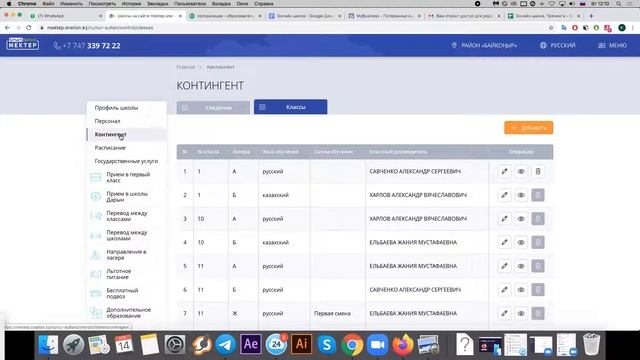Viewport: 640px width, 360px height.
Task: Click the orange Добавить button
Action: tap(529, 128)
